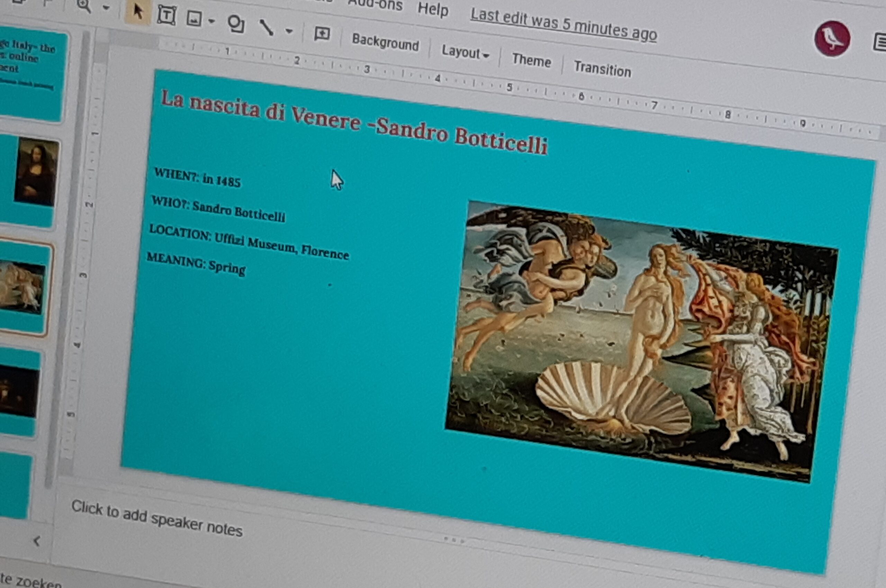This screenshot has height=588, width=886.
Task: Open the insert image dropdown arrow
Action: point(211,21)
